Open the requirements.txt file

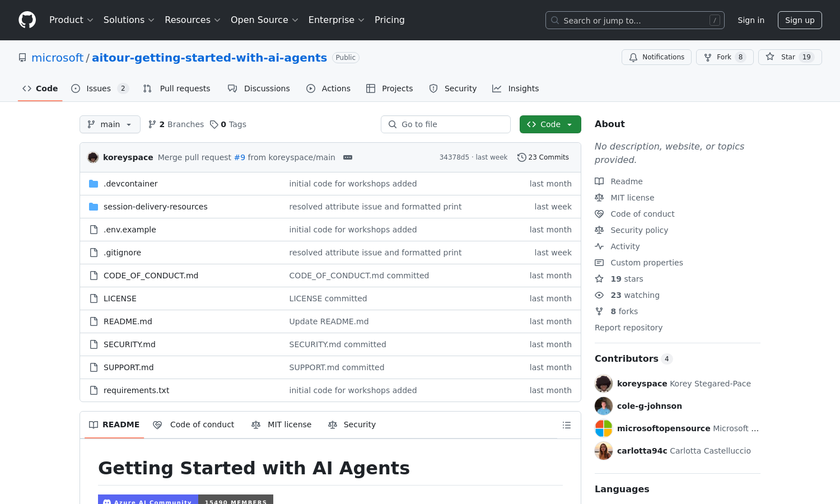click(136, 390)
